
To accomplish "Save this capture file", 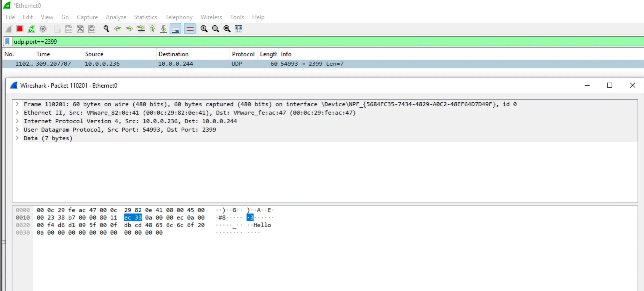I will click(69, 29).
